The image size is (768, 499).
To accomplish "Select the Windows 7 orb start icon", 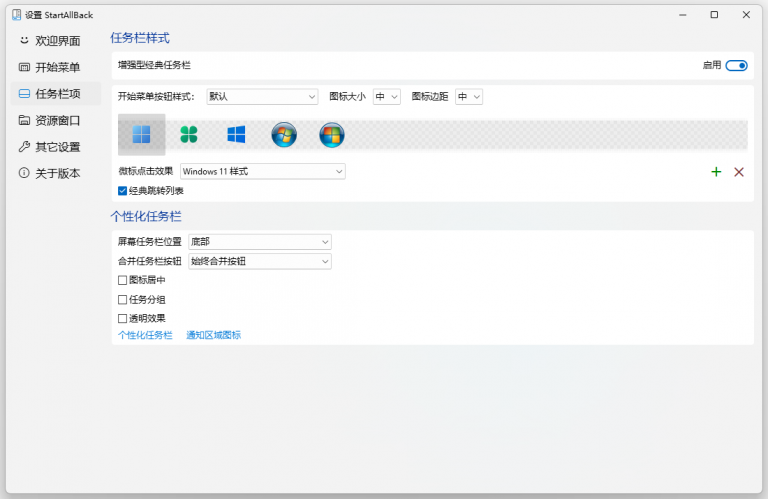I will [284, 135].
